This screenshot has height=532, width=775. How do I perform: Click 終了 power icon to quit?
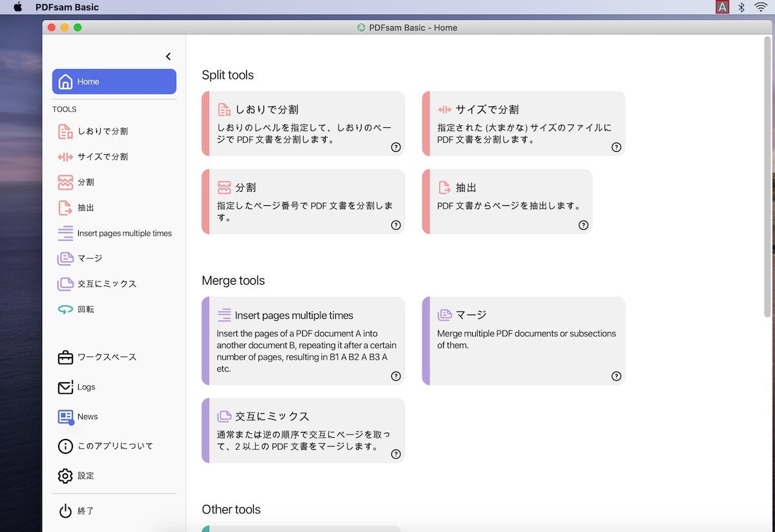click(x=65, y=511)
